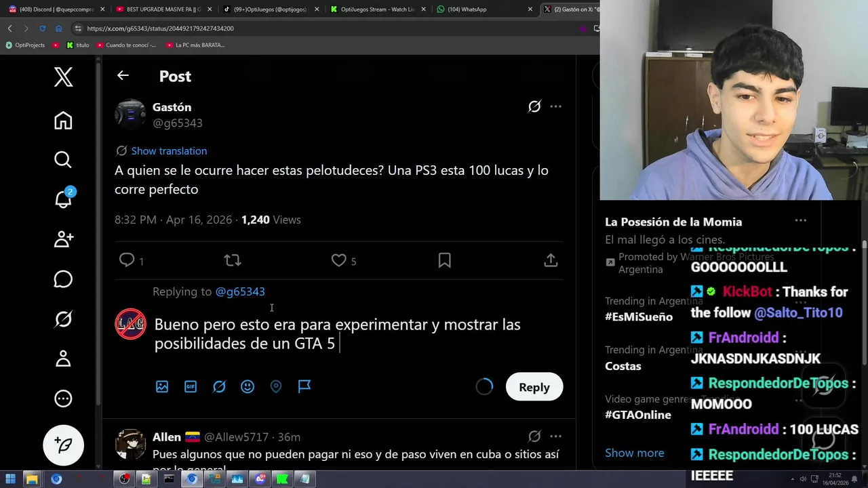Open site information icon in address bar
The image size is (868, 488).
pos(78,28)
